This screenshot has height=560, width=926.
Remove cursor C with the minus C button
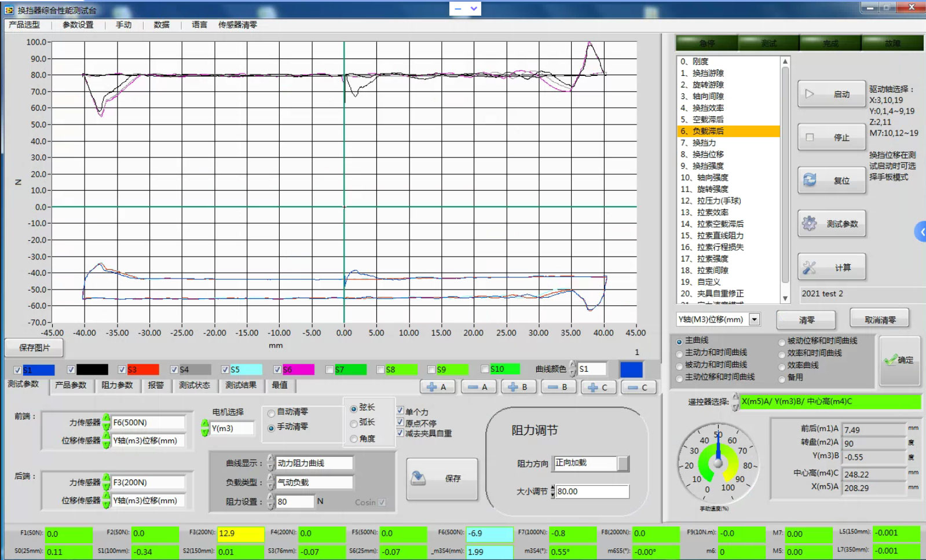[x=638, y=387]
